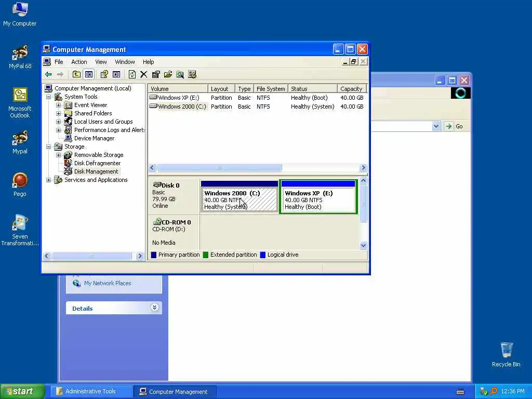Expand Services and Applications node
The image size is (532, 399).
(49, 180)
